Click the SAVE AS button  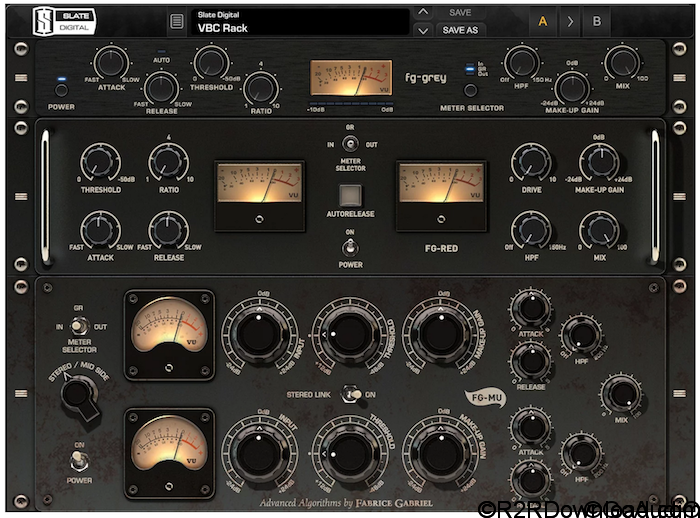[x=460, y=30]
